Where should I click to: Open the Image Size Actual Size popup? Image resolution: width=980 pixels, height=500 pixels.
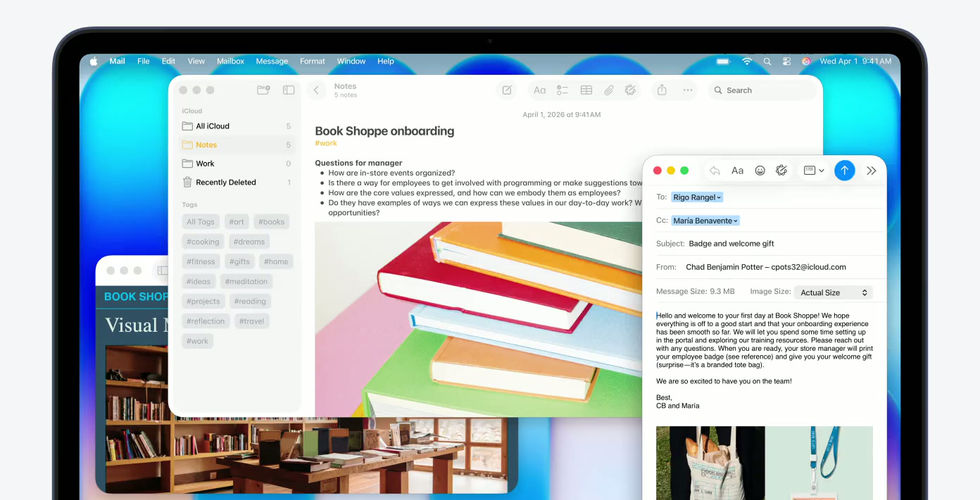click(x=833, y=292)
